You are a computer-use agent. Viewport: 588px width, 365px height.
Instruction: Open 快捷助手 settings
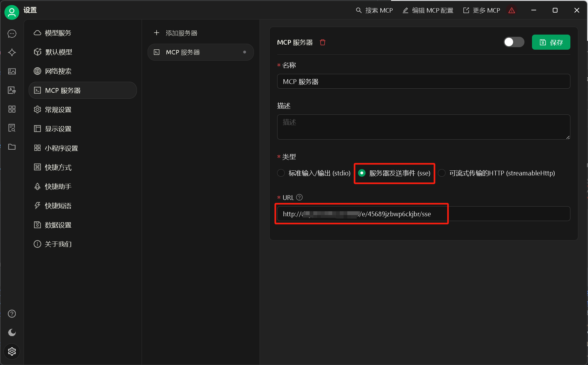(x=82, y=187)
